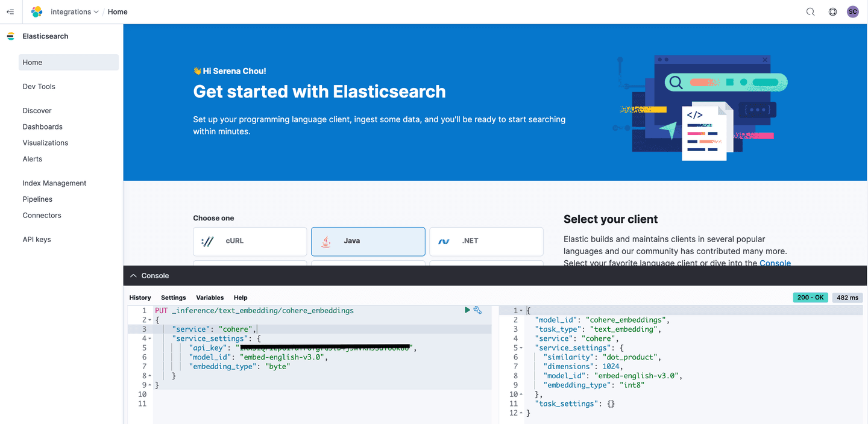Screen dimensions: 868x424
Task: Select the cURL client option
Action: 250,241
